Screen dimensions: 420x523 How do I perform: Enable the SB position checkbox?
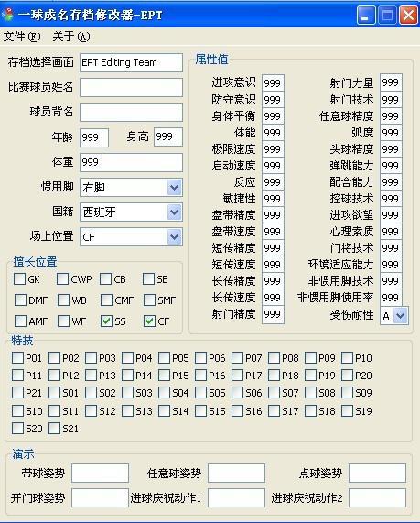click(148, 278)
